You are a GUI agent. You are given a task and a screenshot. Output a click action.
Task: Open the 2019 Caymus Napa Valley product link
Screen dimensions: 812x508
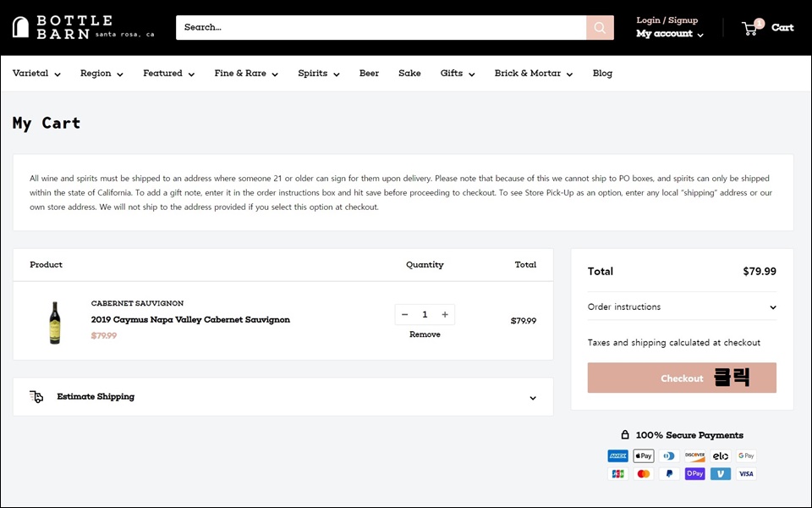190,320
